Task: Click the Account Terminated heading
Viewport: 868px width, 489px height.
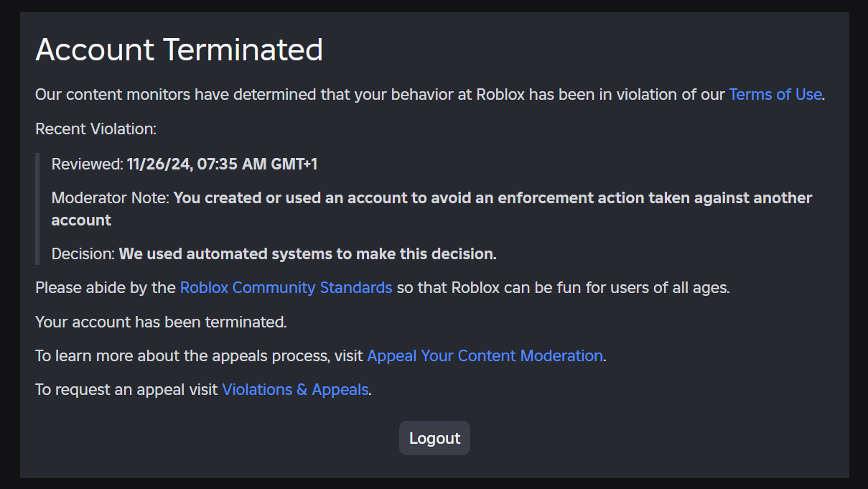Action: pyautogui.click(x=179, y=50)
